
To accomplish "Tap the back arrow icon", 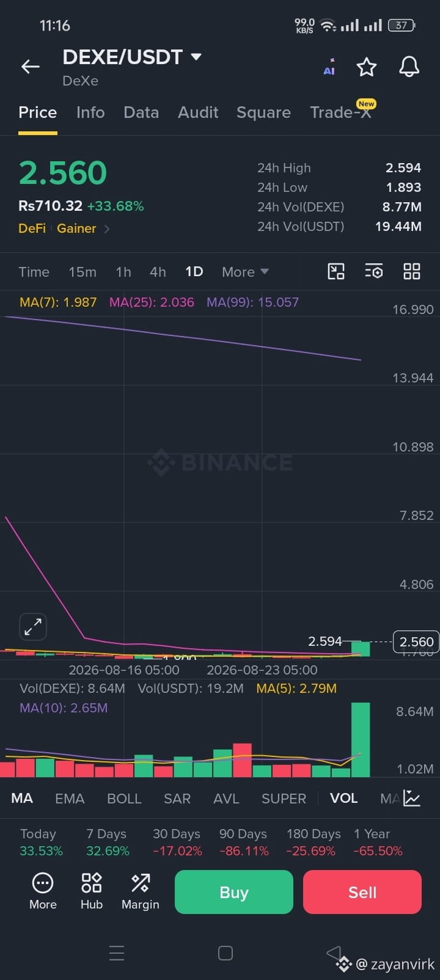I will 31,67.
